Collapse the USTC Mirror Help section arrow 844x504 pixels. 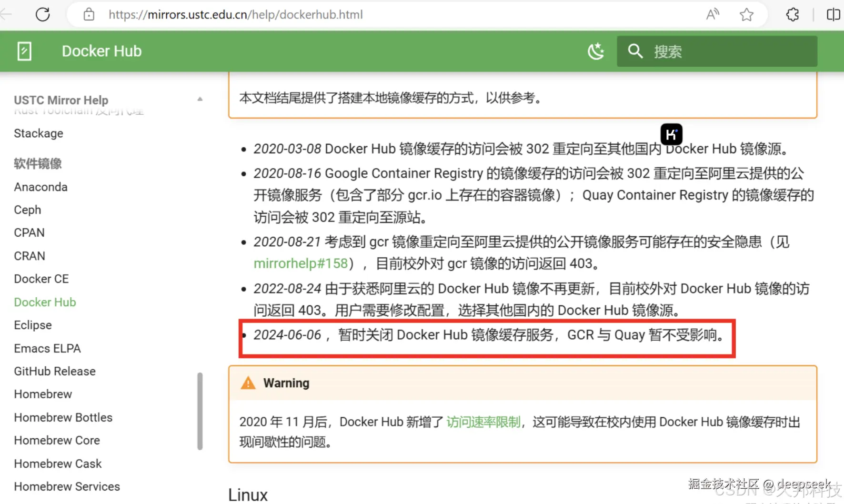[x=200, y=100]
